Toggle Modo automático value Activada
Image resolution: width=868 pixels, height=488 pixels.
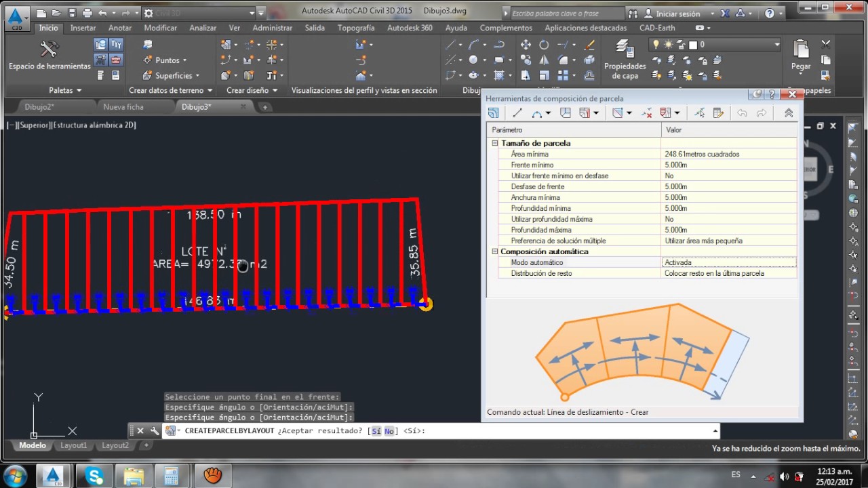(729, 262)
